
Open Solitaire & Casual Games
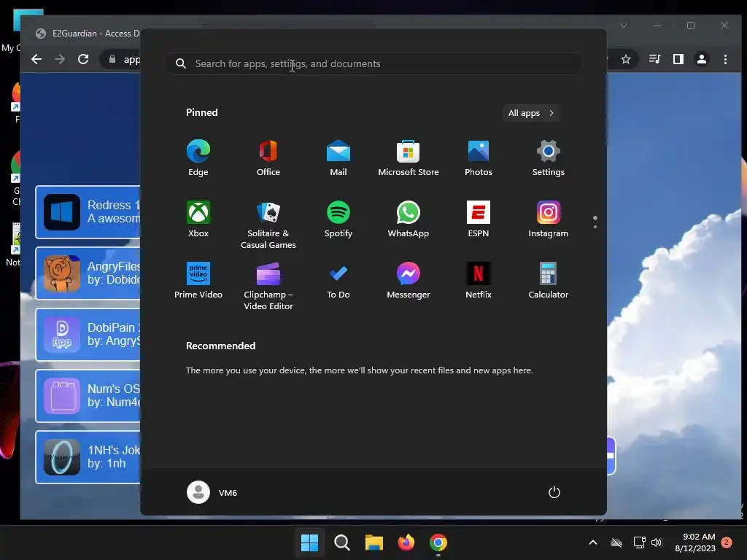coord(268,225)
